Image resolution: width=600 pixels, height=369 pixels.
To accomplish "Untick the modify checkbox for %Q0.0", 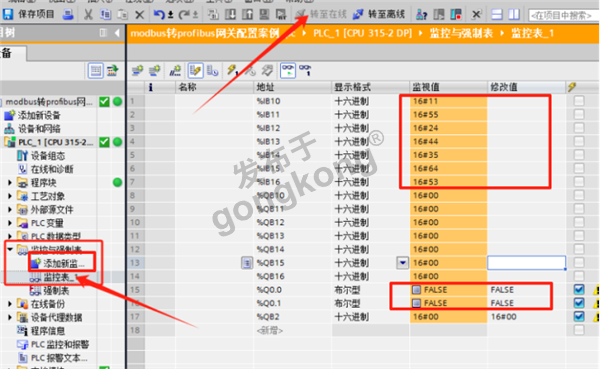I will click(579, 289).
